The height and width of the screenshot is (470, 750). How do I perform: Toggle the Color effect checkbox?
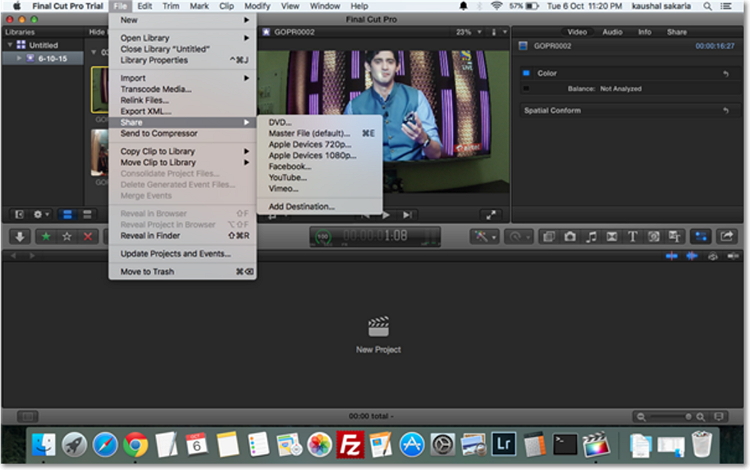526,73
